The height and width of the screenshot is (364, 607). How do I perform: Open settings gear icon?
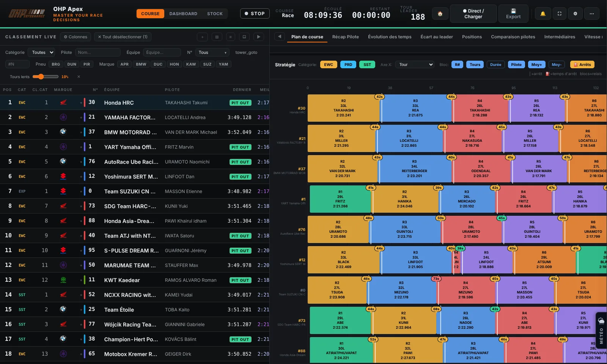tap(576, 14)
